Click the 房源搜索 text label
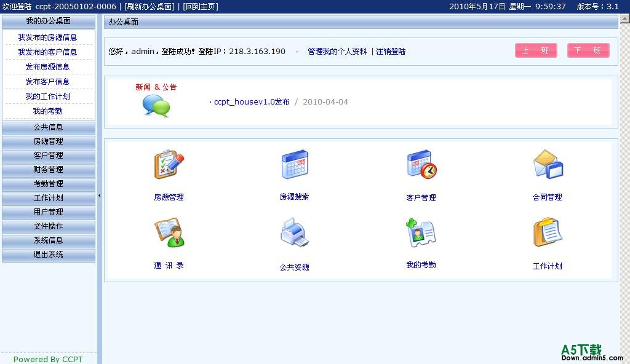This screenshot has width=630, height=364. click(294, 197)
